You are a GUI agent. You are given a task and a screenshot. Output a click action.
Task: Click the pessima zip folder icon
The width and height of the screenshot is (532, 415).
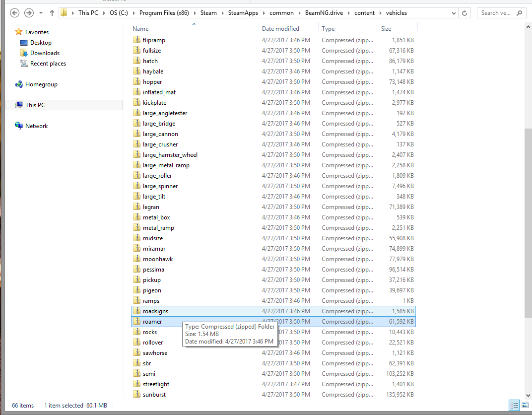click(137, 270)
